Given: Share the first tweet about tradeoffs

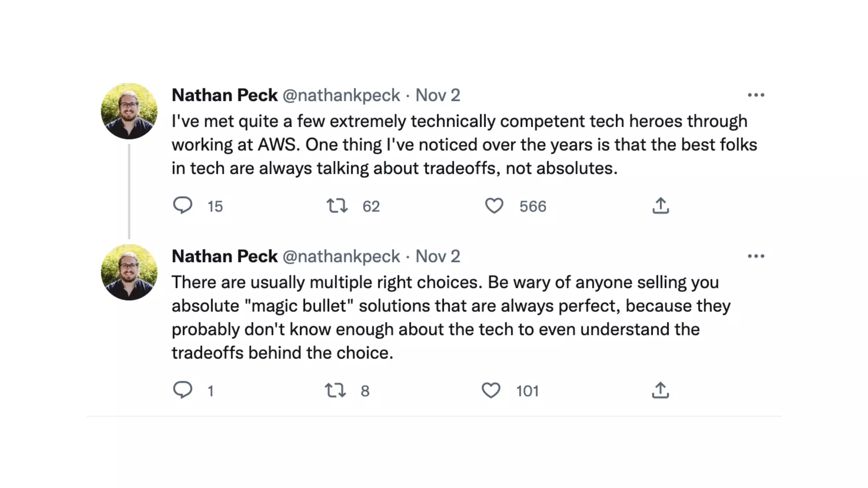Looking at the screenshot, I should pyautogui.click(x=660, y=206).
